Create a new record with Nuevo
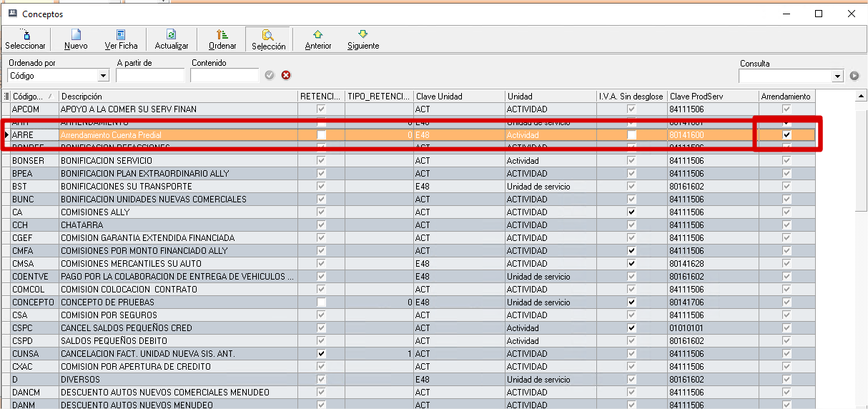The image size is (868, 409). (76, 39)
